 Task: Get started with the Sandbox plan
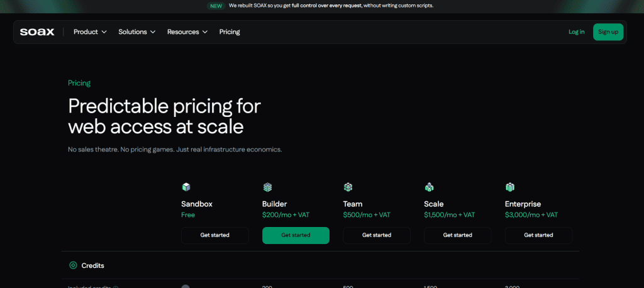click(215, 235)
